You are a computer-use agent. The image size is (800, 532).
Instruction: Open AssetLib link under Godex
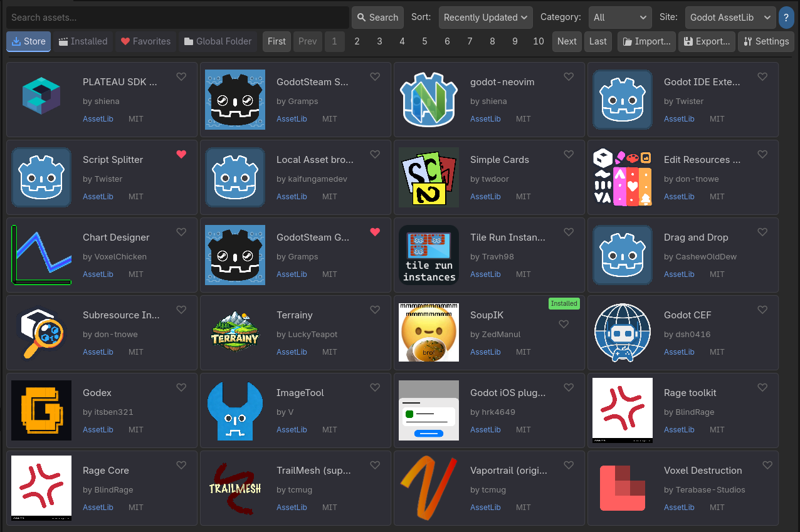pyautogui.click(x=98, y=430)
